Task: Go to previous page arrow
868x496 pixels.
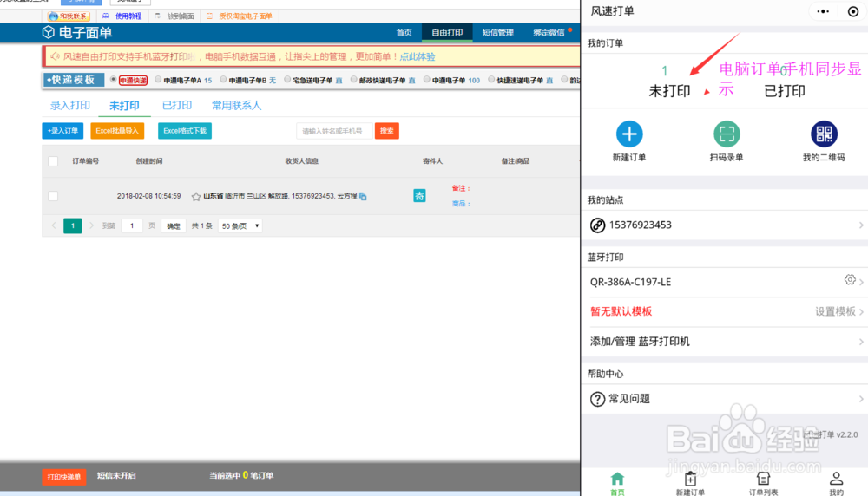Action: point(54,225)
